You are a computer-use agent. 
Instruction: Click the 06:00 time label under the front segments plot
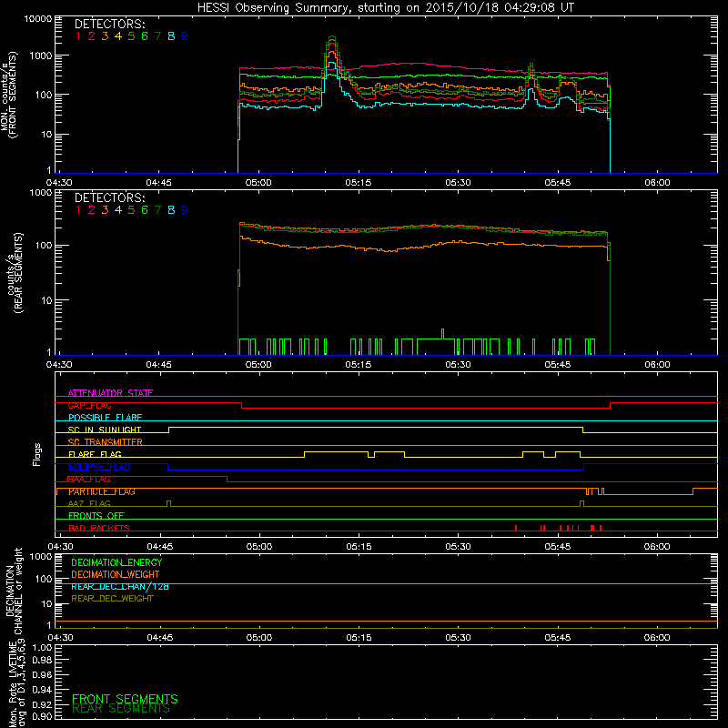tap(657, 183)
